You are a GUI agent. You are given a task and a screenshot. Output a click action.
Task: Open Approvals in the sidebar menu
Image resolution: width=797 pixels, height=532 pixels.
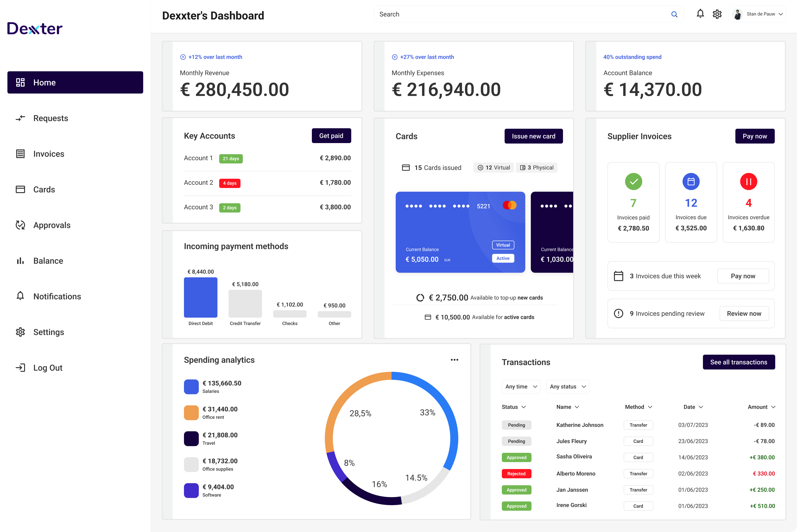[x=52, y=225]
